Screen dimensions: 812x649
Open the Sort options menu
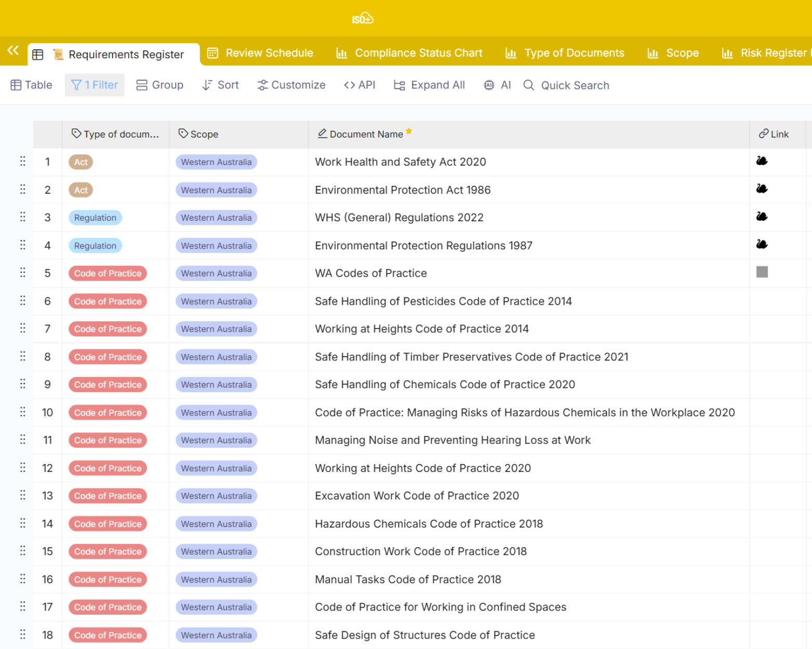point(220,85)
